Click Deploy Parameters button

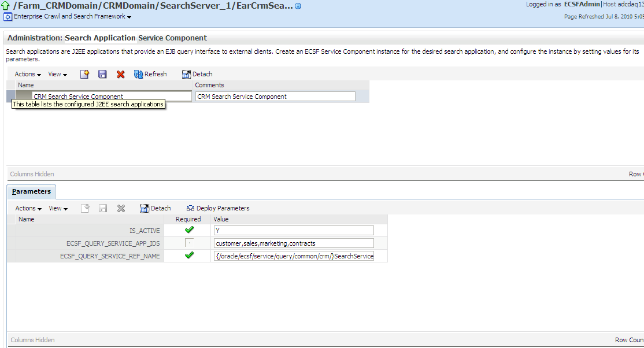coord(218,208)
